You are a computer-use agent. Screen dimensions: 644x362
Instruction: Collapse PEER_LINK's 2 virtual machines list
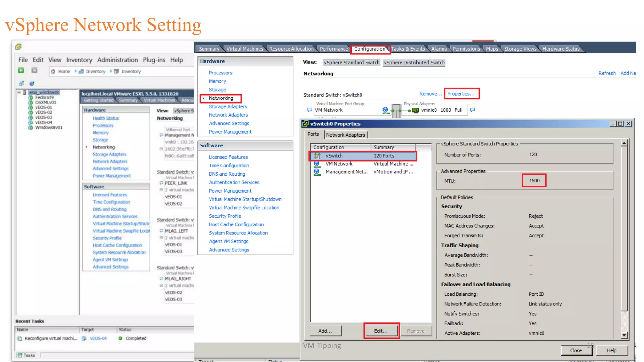pyautogui.click(x=161, y=190)
